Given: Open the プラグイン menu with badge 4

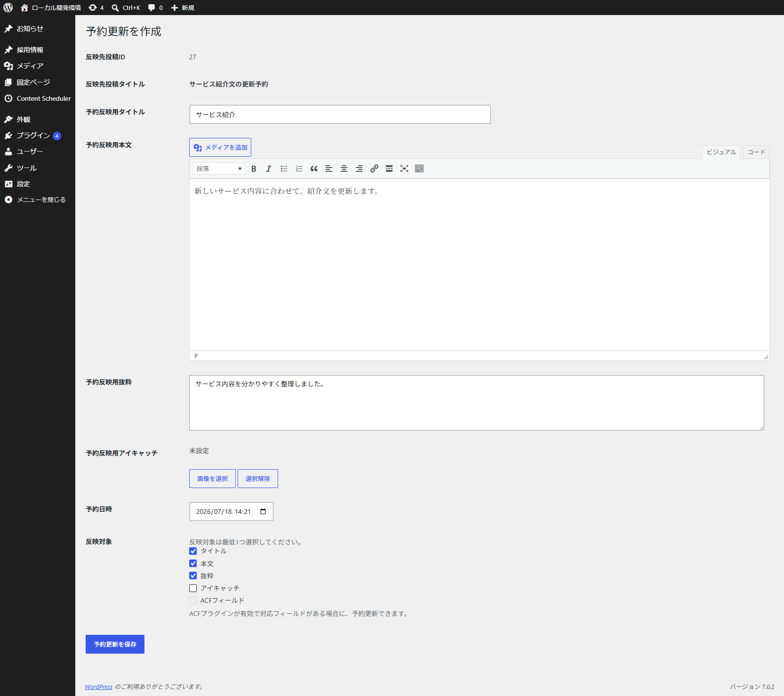Looking at the screenshot, I should 38,136.
